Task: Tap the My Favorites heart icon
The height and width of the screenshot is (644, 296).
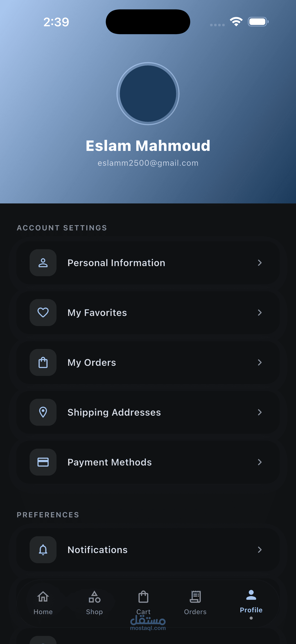Action: point(43,313)
